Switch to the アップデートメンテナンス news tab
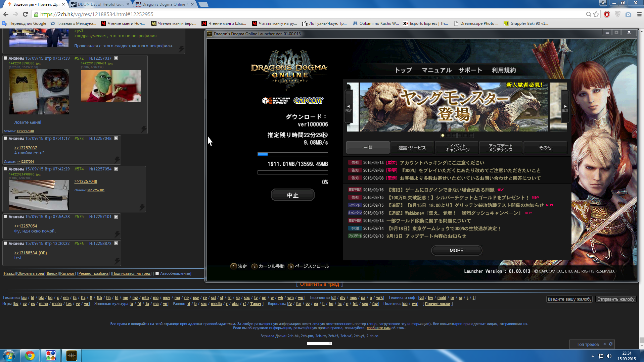This screenshot has width=644, height=362. [x=501, y=148]
